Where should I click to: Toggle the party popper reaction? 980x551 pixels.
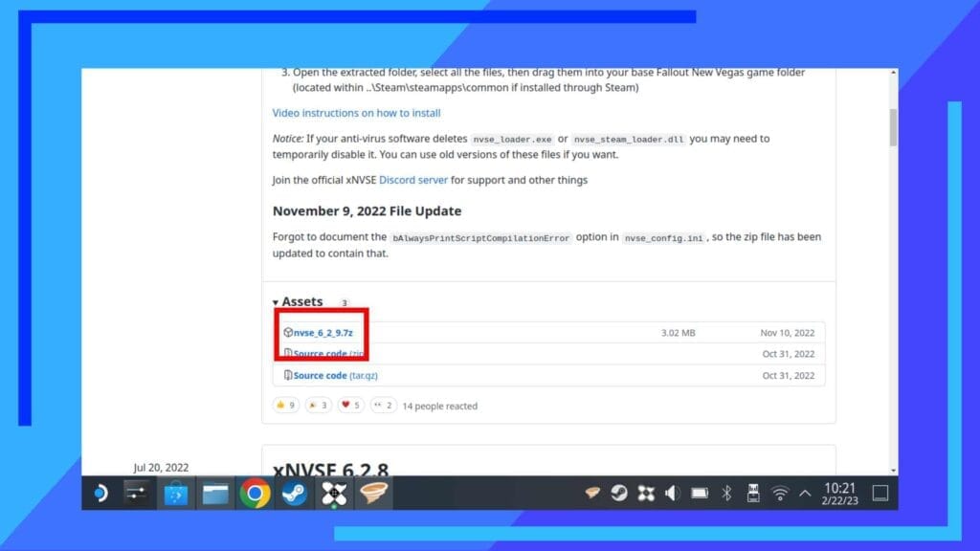click(318, 406)
